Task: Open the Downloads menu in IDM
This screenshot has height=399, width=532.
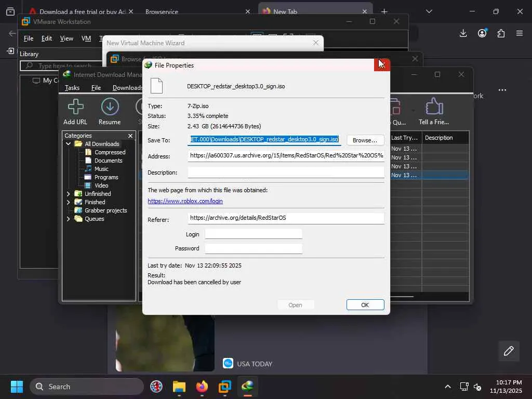Action: tap(127, 87)
